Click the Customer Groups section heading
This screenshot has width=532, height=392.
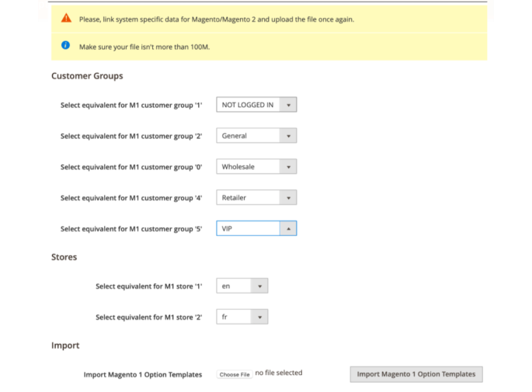coord(87,76)
